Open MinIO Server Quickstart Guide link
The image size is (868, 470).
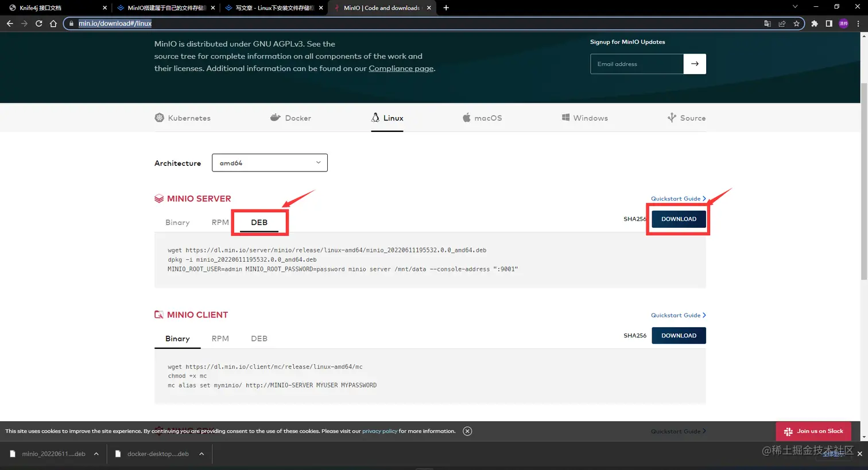coord(678,199)
